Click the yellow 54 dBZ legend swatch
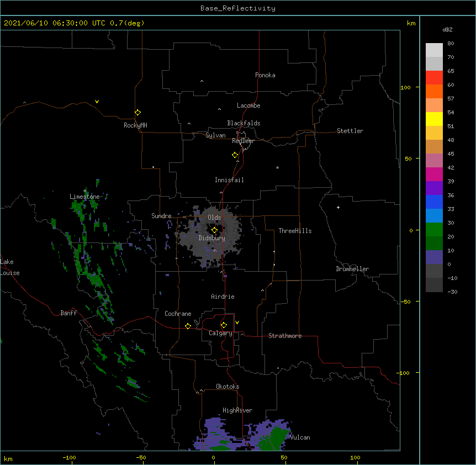 pos(434,119)
